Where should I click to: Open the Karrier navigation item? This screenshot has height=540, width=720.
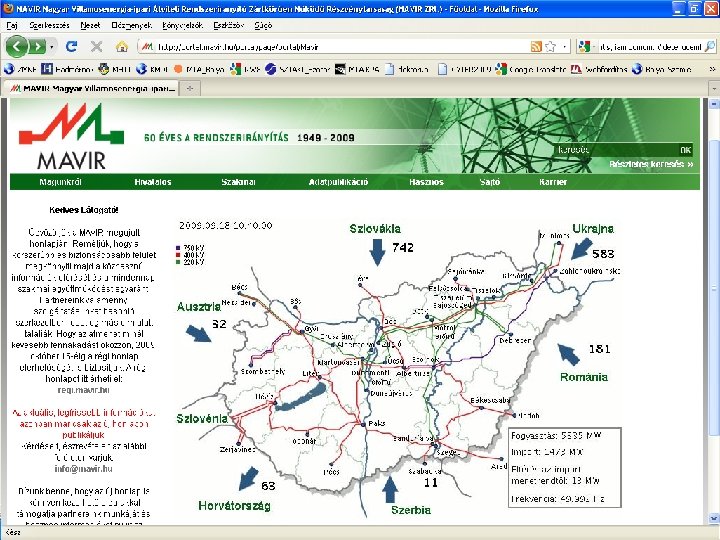pos(553,182)
